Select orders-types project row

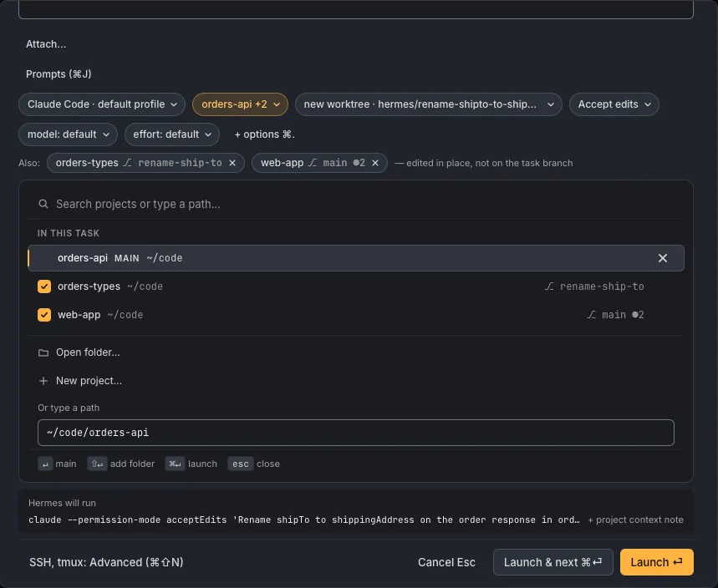pos(356,286)
